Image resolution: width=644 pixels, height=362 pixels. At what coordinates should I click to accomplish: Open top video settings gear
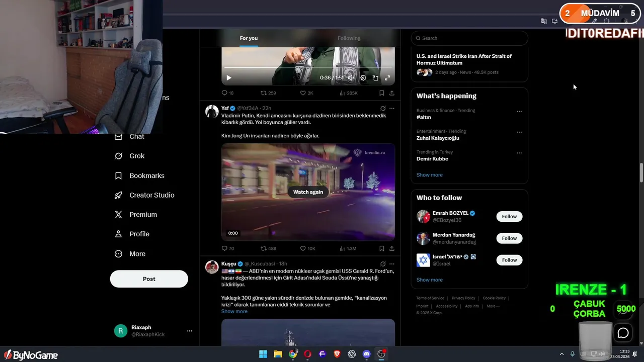point(363,78)
